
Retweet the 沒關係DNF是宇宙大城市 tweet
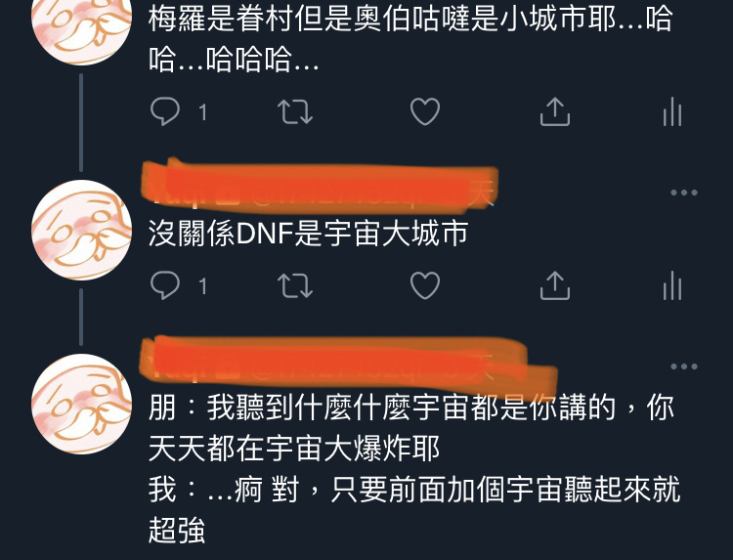(x=295, y=285)
